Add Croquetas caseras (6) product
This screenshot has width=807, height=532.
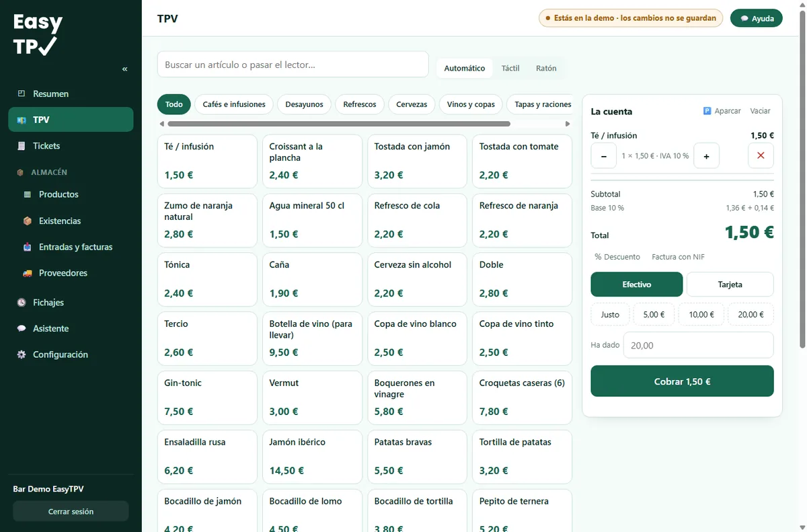[x=522, y=398]
